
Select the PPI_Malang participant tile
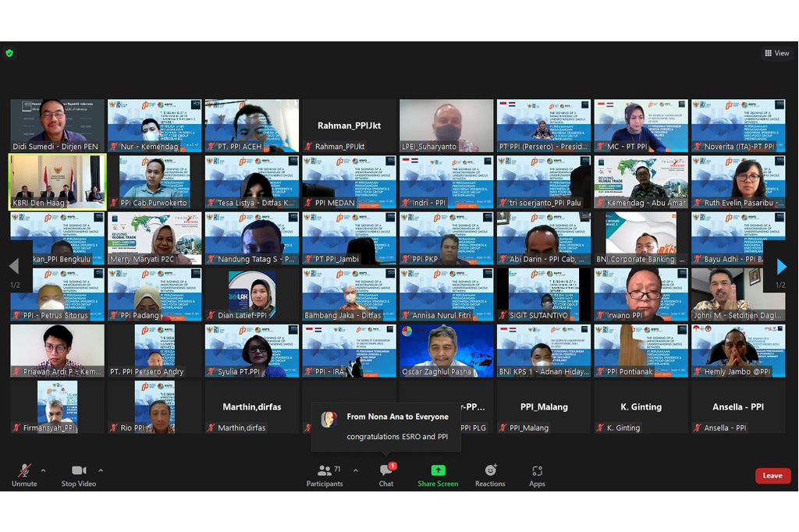coord(544,407)
